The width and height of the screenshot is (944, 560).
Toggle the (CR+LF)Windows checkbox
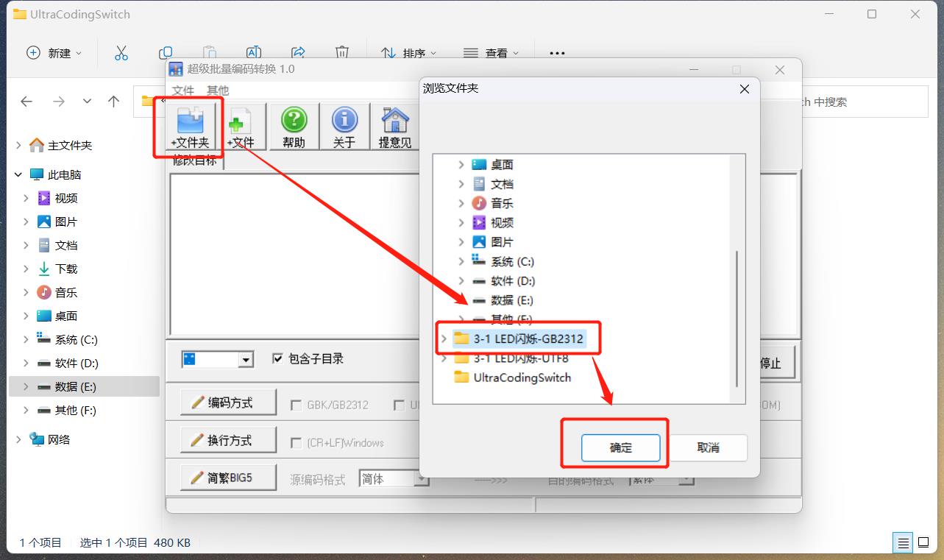(x=296, y=443)
